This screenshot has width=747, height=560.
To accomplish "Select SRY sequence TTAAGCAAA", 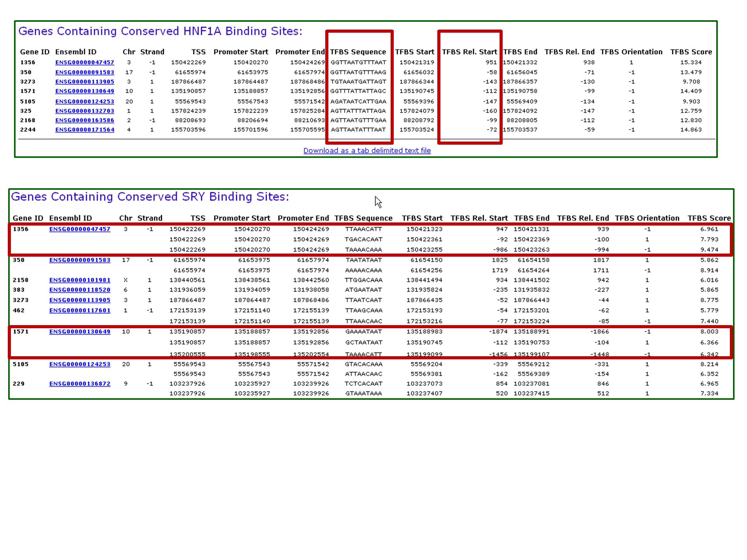I will [363, 310].
